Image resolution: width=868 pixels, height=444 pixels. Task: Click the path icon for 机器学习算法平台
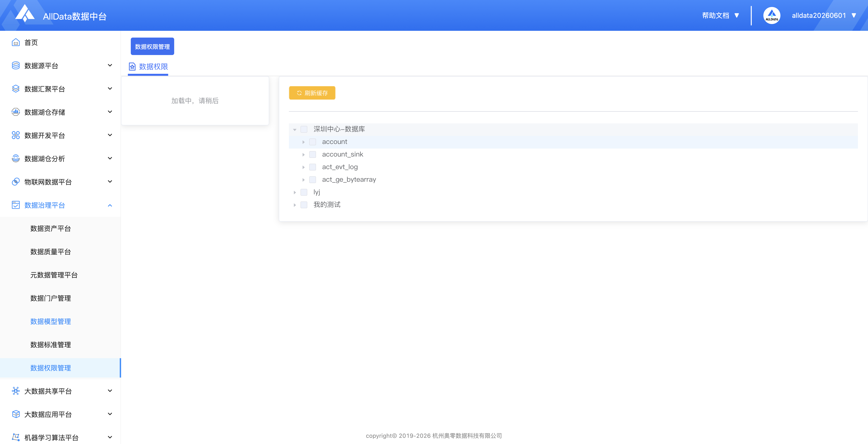click(x=15, y=438)
